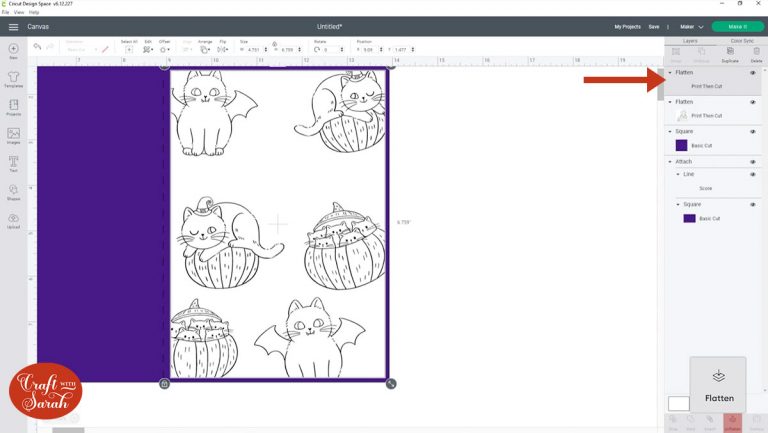
Task: Open the hamburger menu next to Canvas
Action: point(13,26)
